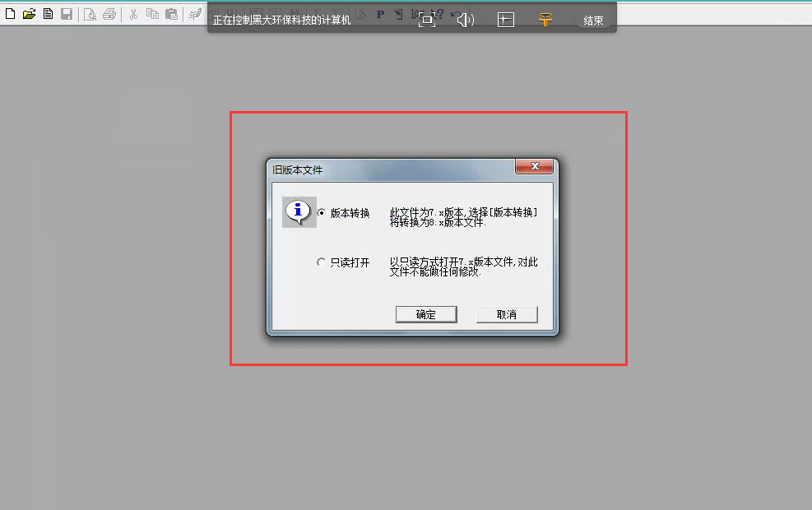
Task: Click the 正在控制黑大环保科技的计算机 status text
Action: click(281, 21)
